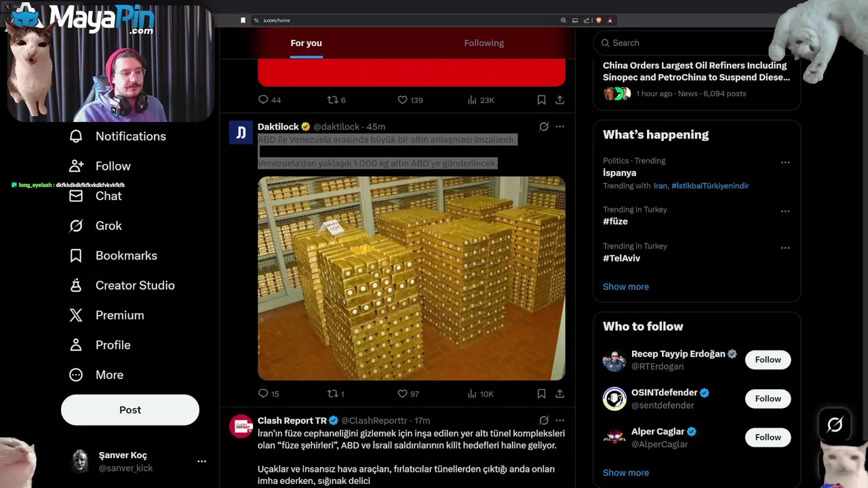Image resolution: width=868 pixels, height=488 pixels.
Task: Click the Post button
Action: (x=130, y=410)
